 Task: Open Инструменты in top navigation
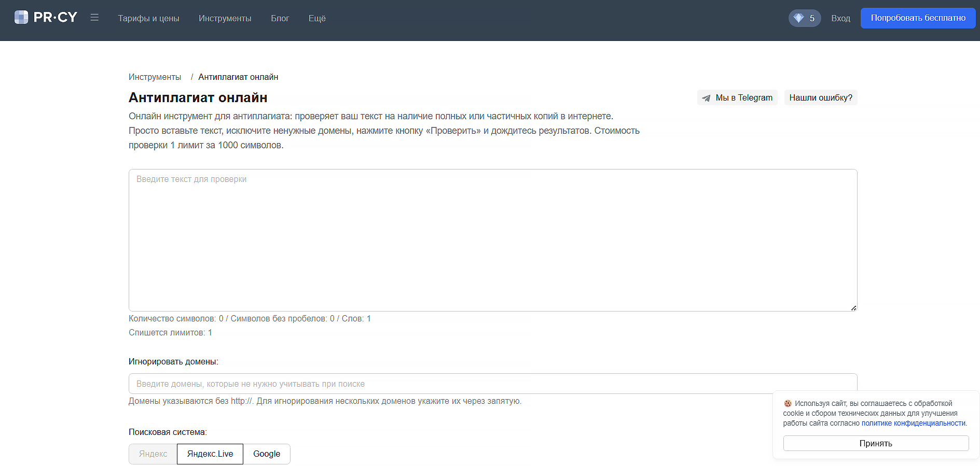(225, 18)
